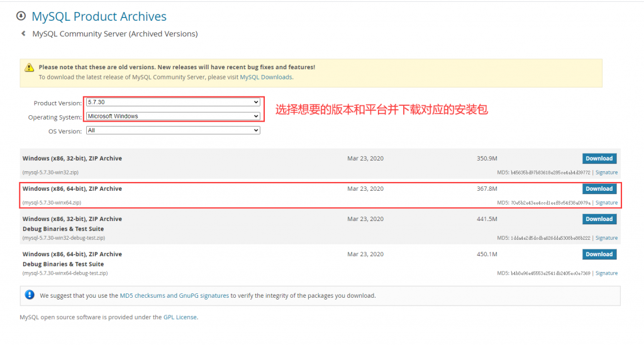This screenshot has height=345, width=644.
Task: Click the MySQL Product Archives heading
Action: (x=99, y=16)
